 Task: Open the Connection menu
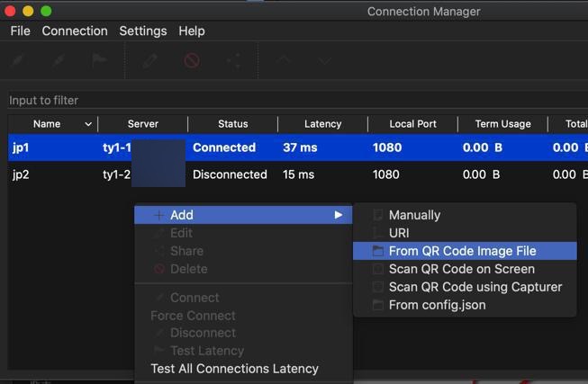point(75,31)
